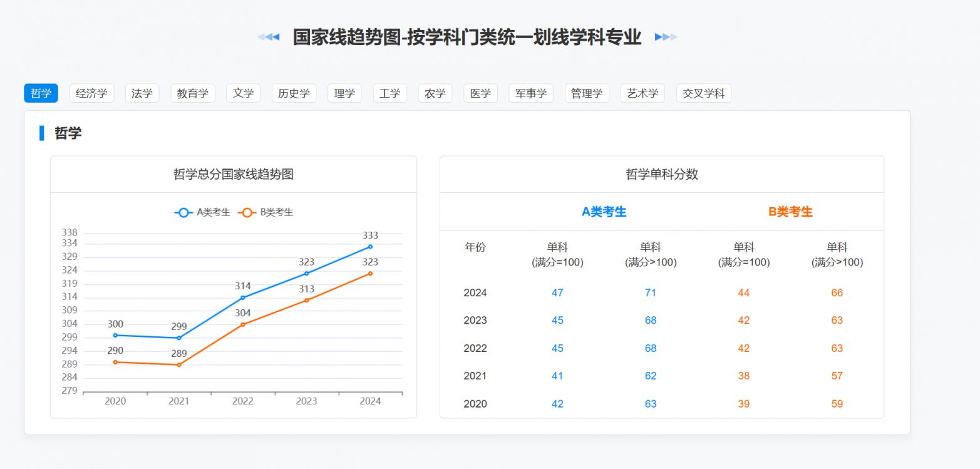Toggle B类考生 series in chart legend

266,212
